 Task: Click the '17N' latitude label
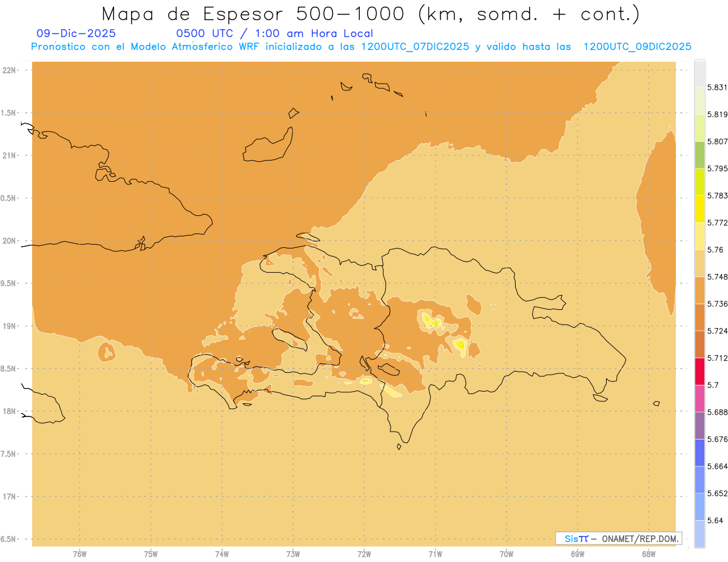[9, 497]
